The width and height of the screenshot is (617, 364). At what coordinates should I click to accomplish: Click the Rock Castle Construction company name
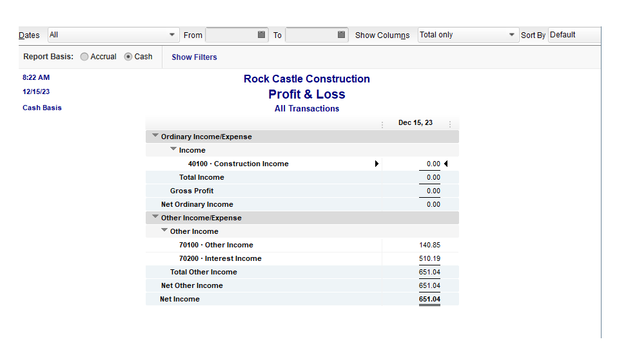tap(306, 79)
